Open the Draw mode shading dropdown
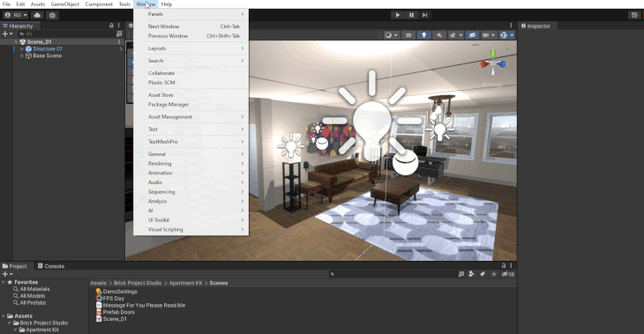 (x=391, y=35)
